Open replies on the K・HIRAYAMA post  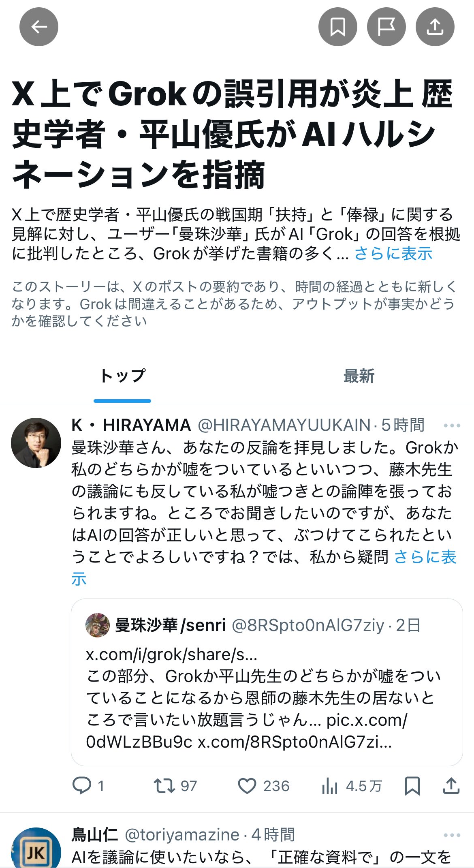click(88, 786)
